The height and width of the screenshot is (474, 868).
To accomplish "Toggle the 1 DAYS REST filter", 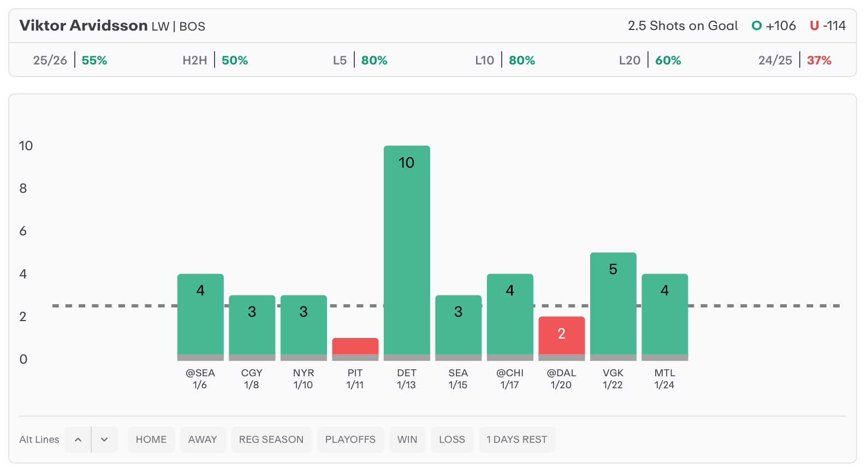I will 516,440.
